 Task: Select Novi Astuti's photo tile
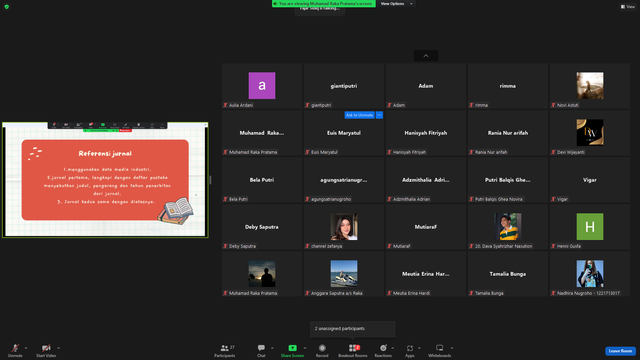(x=590, y=85)
